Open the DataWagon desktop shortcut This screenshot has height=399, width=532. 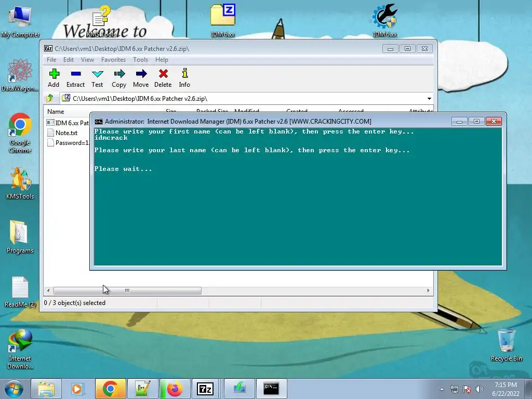click(20, 75)
